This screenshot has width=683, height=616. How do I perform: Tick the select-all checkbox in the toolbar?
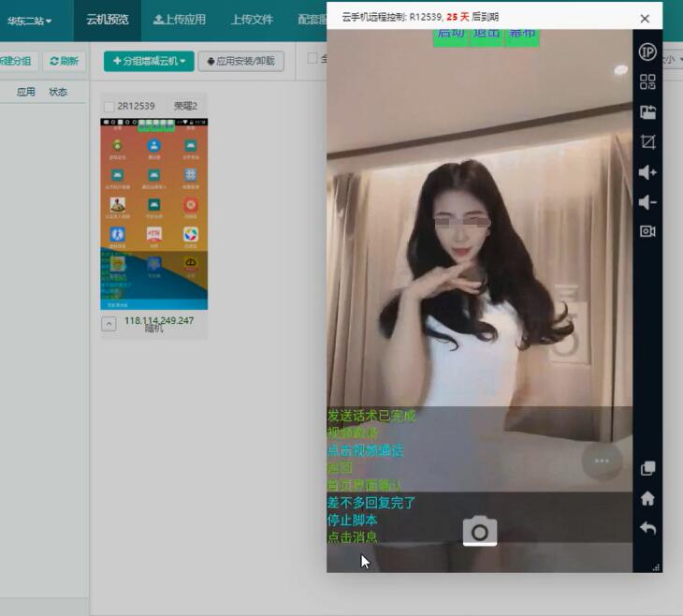click(x=312, y=58)
